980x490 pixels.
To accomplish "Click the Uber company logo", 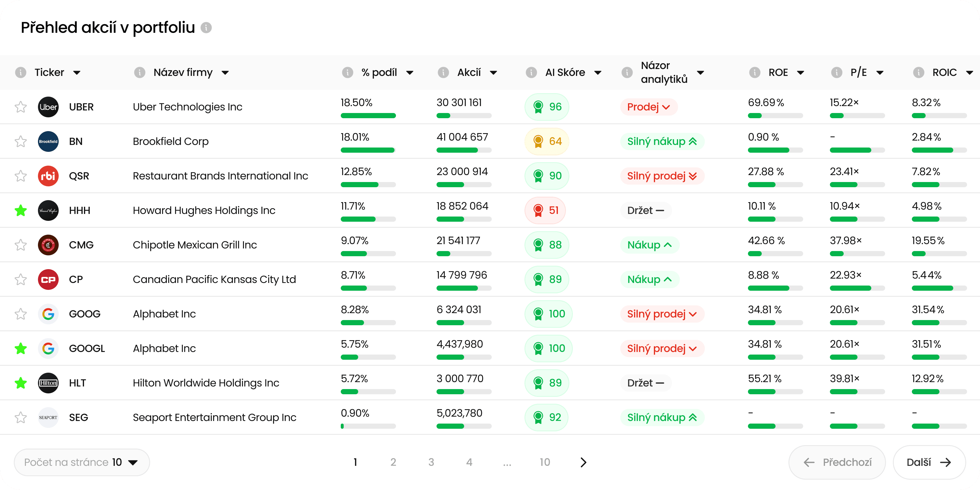I will [48, 107].
